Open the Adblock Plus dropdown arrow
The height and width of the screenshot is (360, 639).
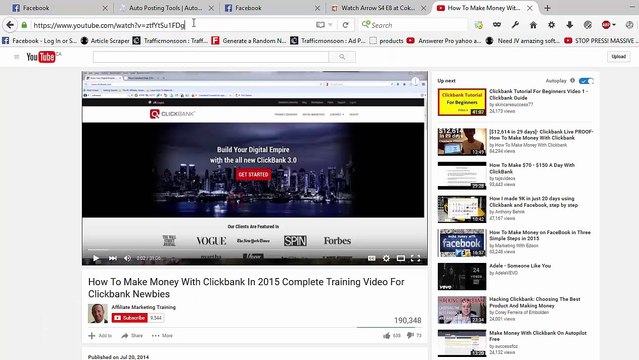click(614, 25)
